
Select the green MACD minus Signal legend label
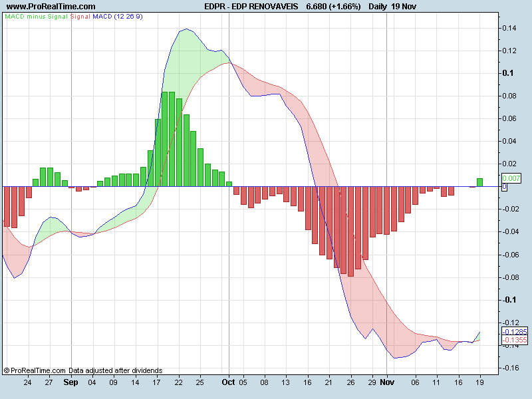click(x=37, y=16)
